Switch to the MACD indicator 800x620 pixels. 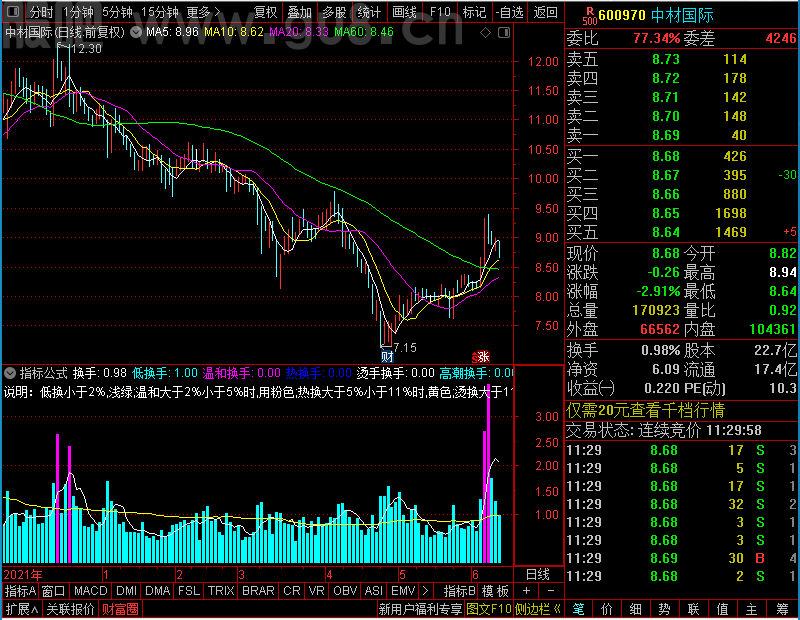pyautogui.click(x=90, y=590)
